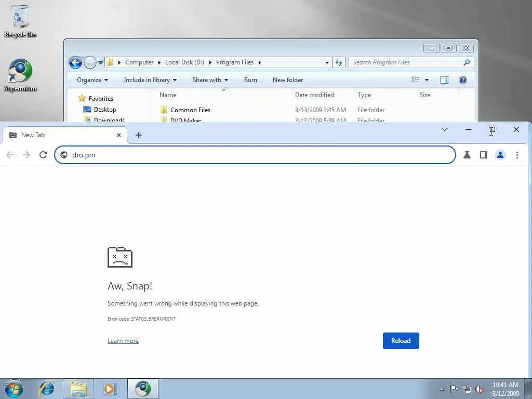The image size is (532, 399).
Task: Select Desktop in the navigation pane
Action: tap(100, 110)
